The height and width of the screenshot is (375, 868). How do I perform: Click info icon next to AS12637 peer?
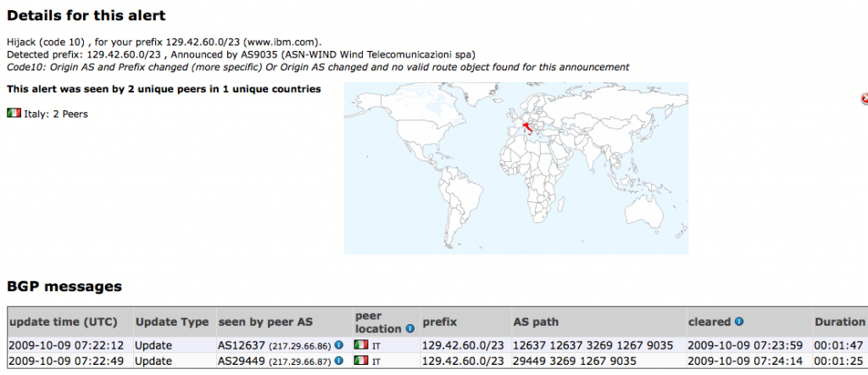(x=339, y=345)
